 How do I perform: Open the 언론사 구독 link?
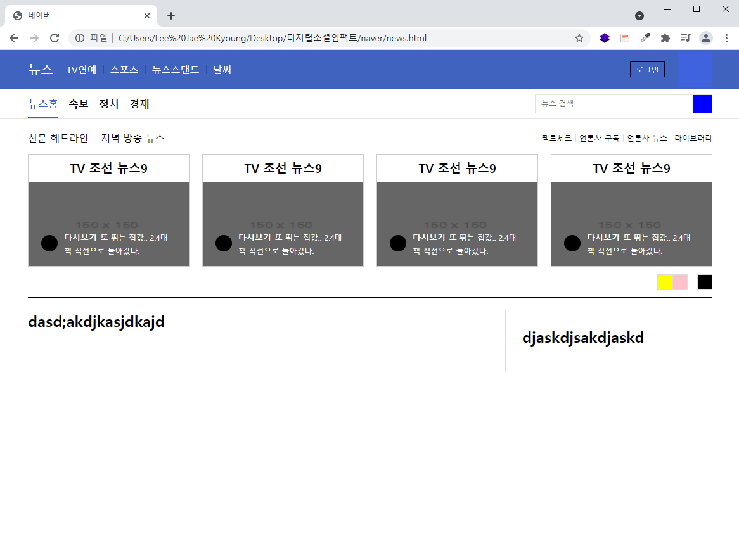[599, 138]
